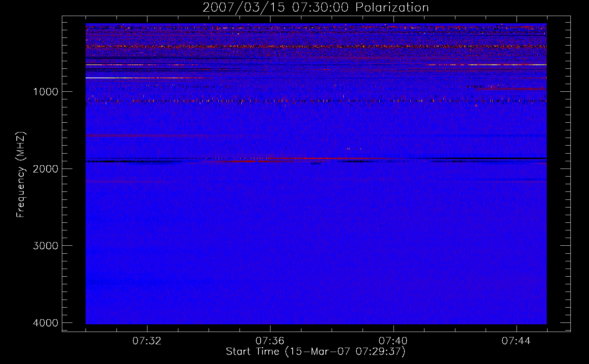
Task: Click the "Frequency (MHZ)" y-axis label
Action: click(x=21, y=175)
